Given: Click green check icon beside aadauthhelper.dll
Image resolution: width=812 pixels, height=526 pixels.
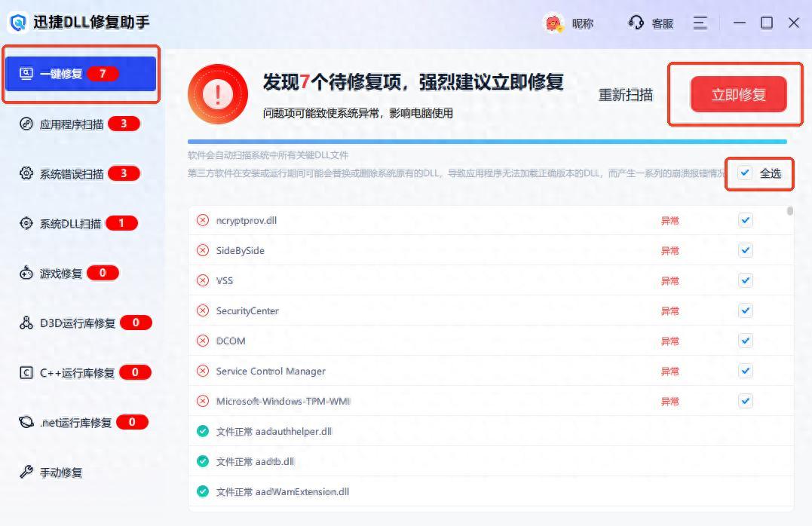Looking at the screenshot, I should click(203, 431).
